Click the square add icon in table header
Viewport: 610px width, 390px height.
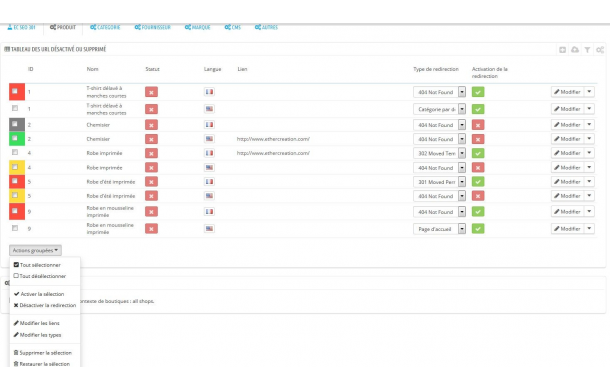click(x=563, y=50)
